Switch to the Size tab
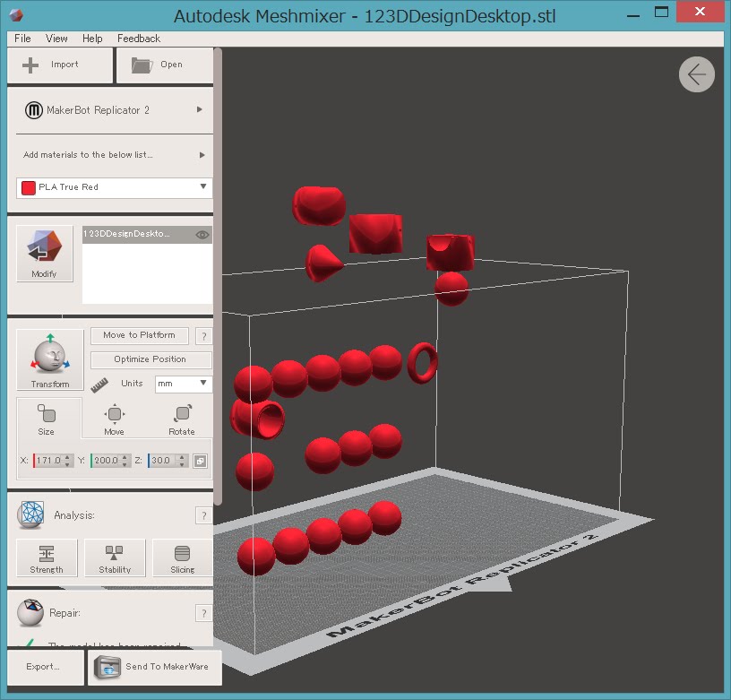This screenshot has height=700, width=731. tap(47, 419)
